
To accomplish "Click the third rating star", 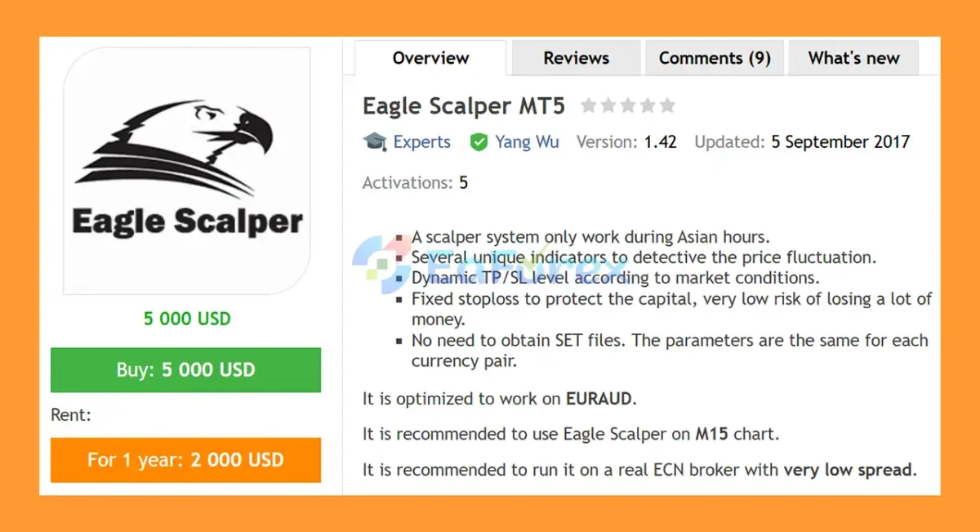I will (x=628, y=105).
